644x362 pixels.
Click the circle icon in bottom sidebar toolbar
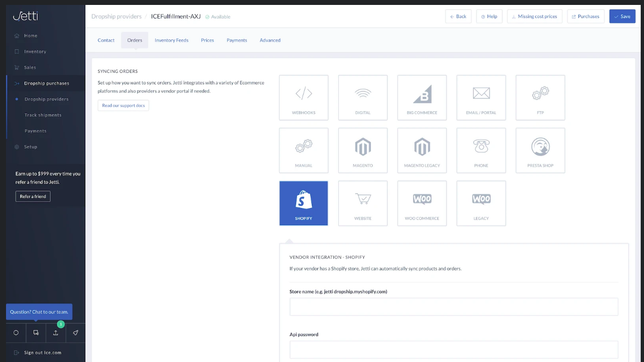[16, 333]
